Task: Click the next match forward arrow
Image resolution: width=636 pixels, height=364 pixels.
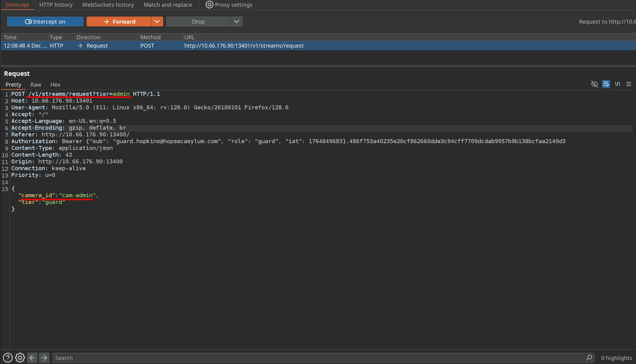Action: 44,358
